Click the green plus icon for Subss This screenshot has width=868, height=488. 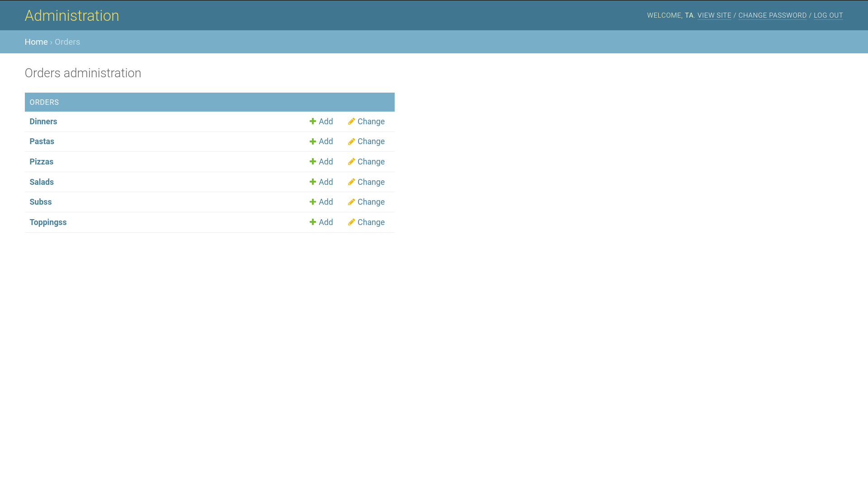(x=312, y=202)
